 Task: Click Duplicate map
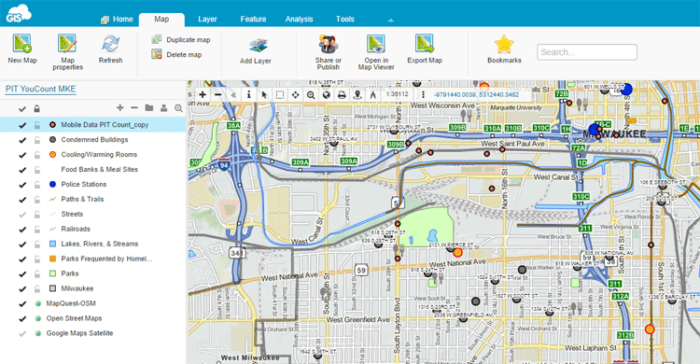click(x=181, y=40)
